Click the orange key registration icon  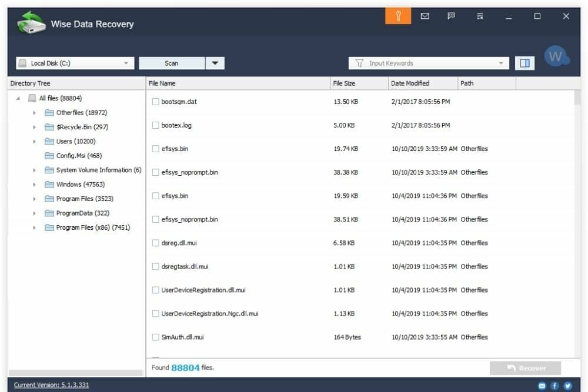pos(398,16)
